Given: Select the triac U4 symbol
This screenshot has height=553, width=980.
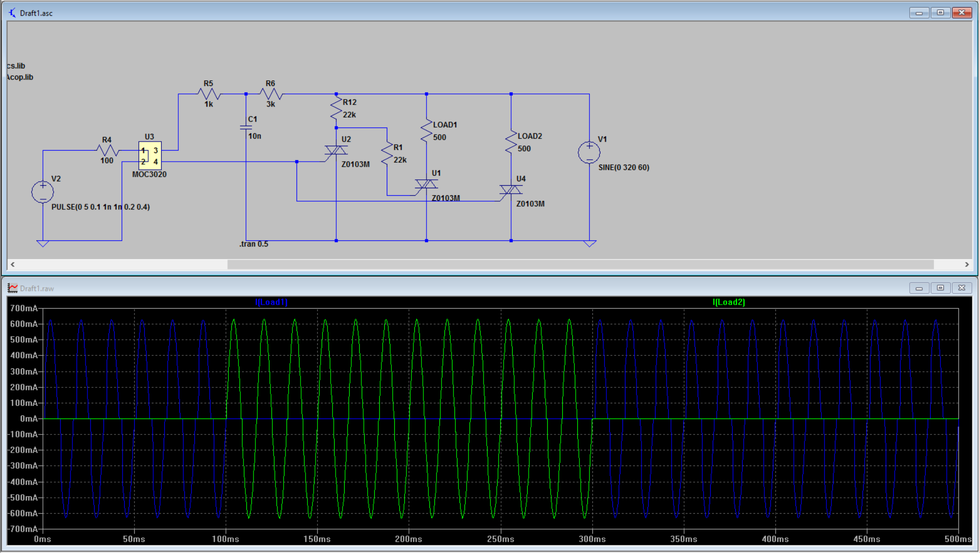Looking at the screenshot, I should coord(510,190).
